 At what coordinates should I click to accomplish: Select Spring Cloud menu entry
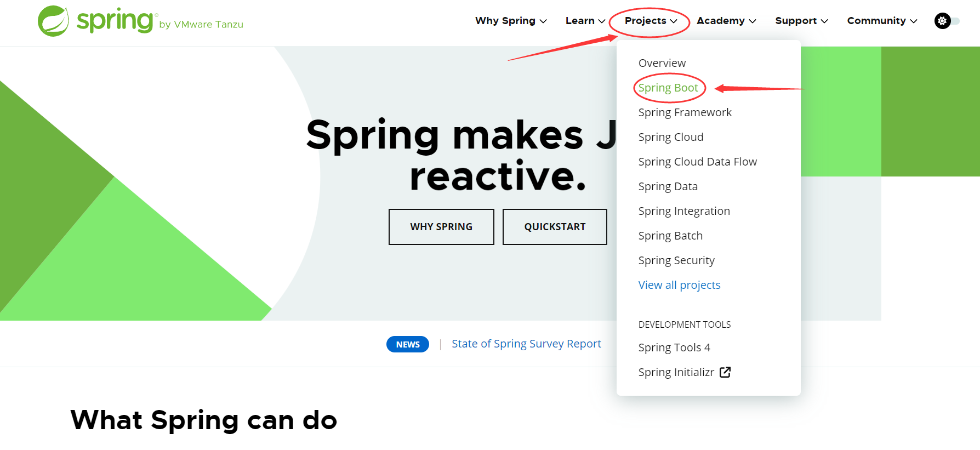coord(671,137)
